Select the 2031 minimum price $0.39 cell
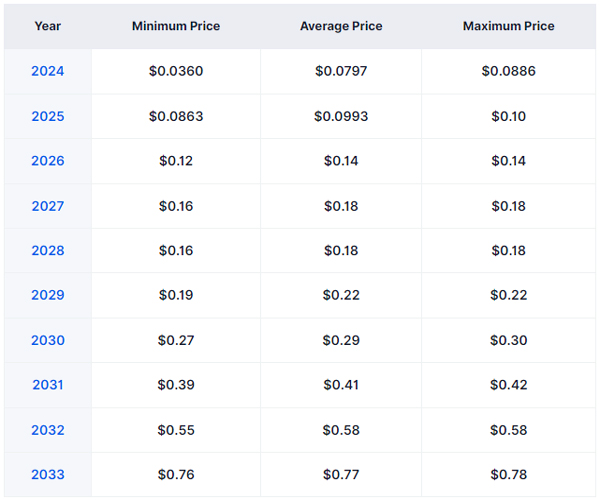 point(176,385)
